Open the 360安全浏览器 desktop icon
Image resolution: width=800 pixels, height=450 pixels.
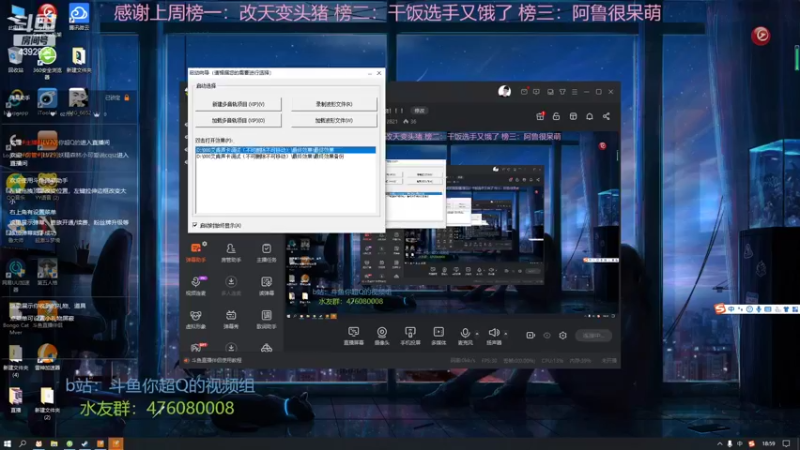point(47,62)
